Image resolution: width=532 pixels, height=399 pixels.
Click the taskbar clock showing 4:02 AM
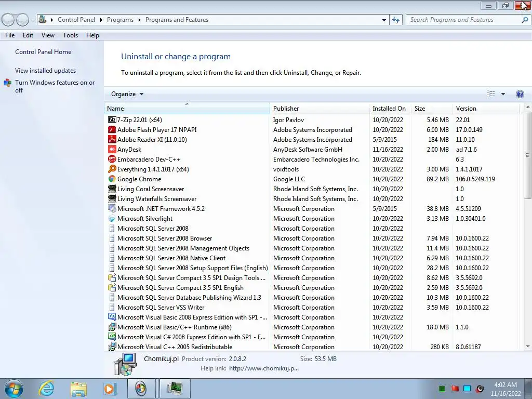click(505, 389)
